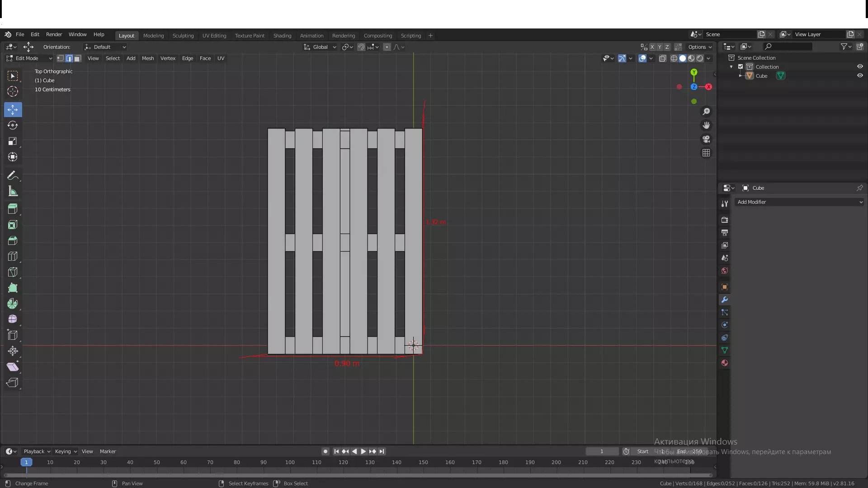868x488 pixels.
Task: Open Global transform orientation dropdown
Action: pos(320,47)
